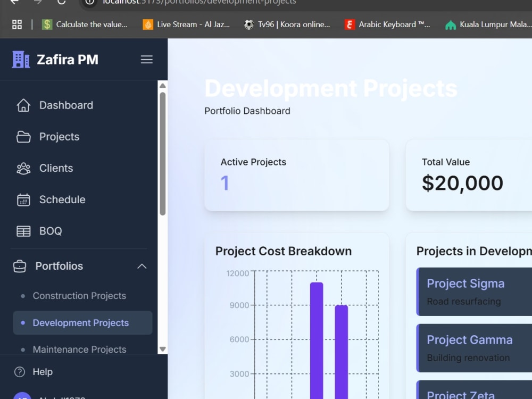Open the Project Gamma card
Viewport: 532px width, 399px height.
point(475,348)
